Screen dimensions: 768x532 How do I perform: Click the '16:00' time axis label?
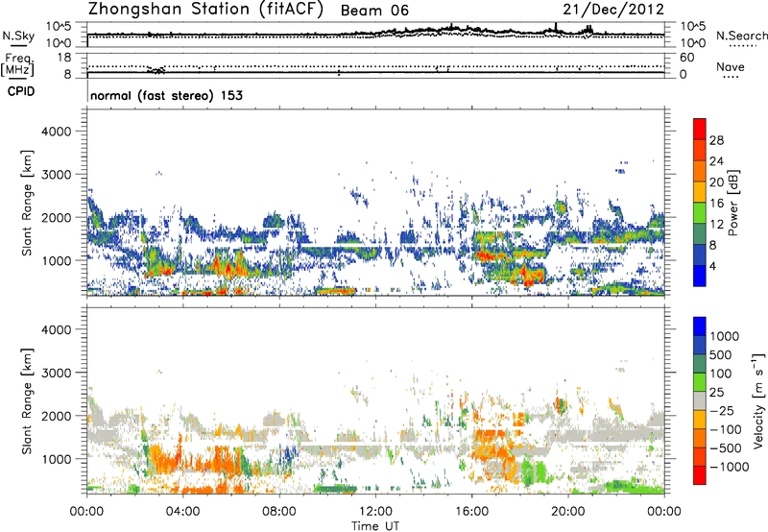pyautogui.click(x=471, y=512)
